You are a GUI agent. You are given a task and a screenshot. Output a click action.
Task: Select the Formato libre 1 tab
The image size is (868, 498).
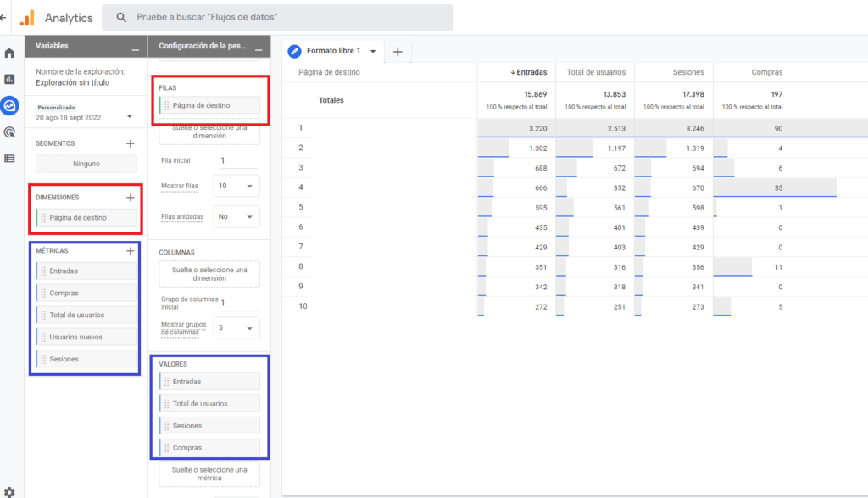click(334, 51)
